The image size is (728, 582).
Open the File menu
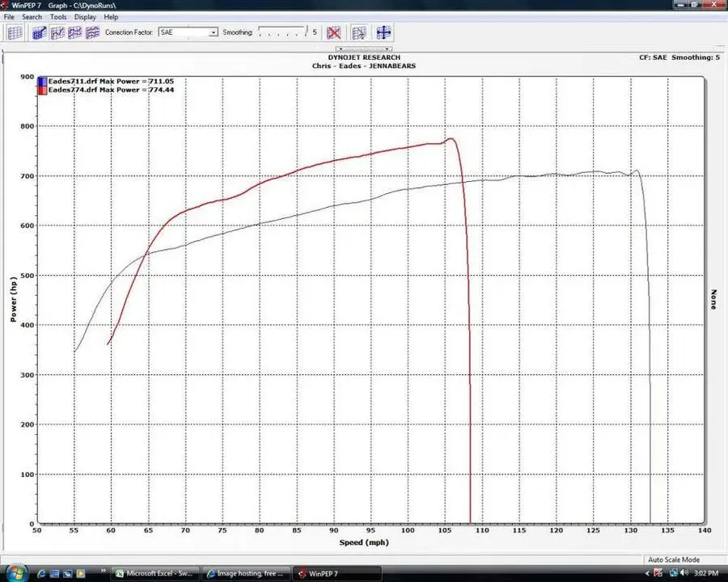pos(9,17)
